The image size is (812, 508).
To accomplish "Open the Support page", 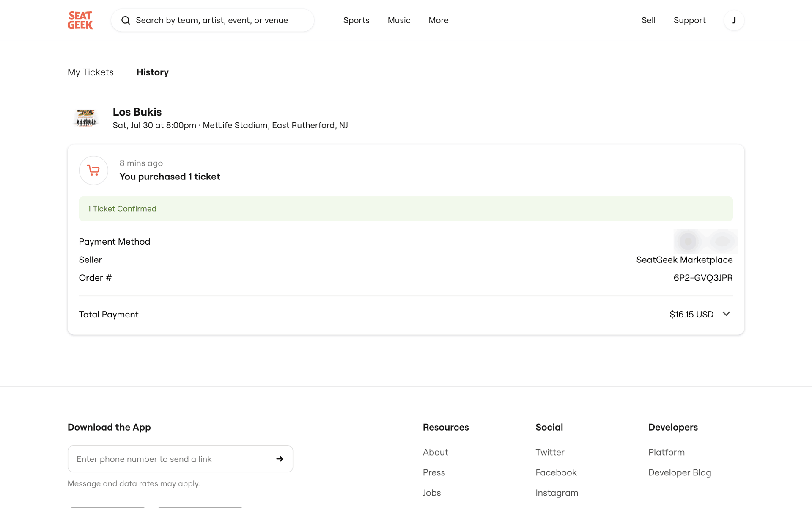I will pos(689,20).
